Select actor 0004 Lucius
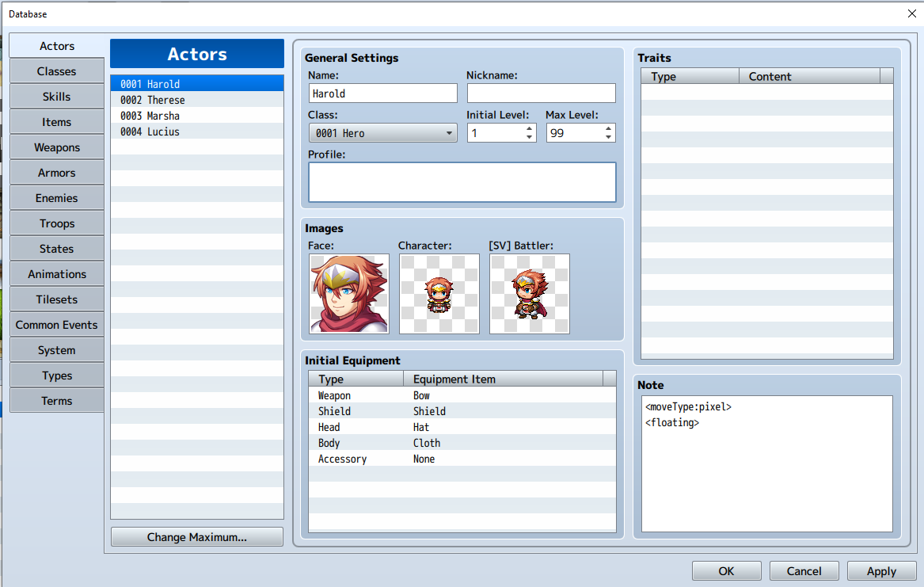Viewport: 924px width, 587px height. point(196,132)
